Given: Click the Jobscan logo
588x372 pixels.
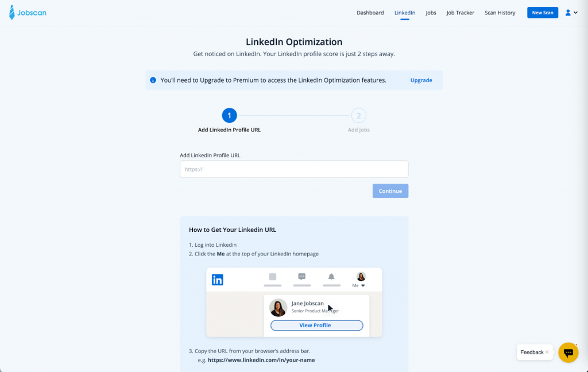Looking at the screenshot, I should tap(28, 13).
